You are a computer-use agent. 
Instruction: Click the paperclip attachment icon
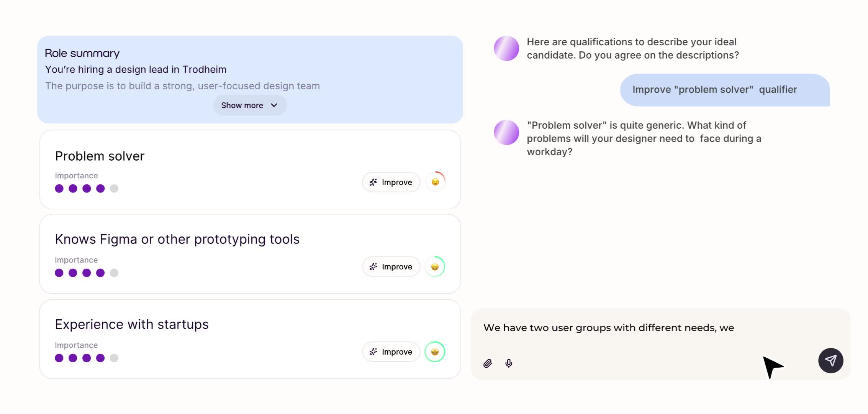point(488,363)
